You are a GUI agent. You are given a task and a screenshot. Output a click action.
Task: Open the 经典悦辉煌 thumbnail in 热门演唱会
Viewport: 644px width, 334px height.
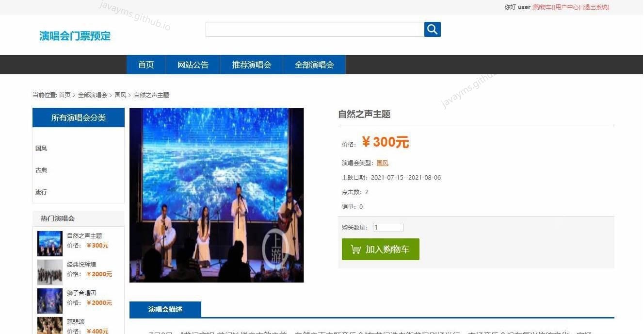coord(50,272)
